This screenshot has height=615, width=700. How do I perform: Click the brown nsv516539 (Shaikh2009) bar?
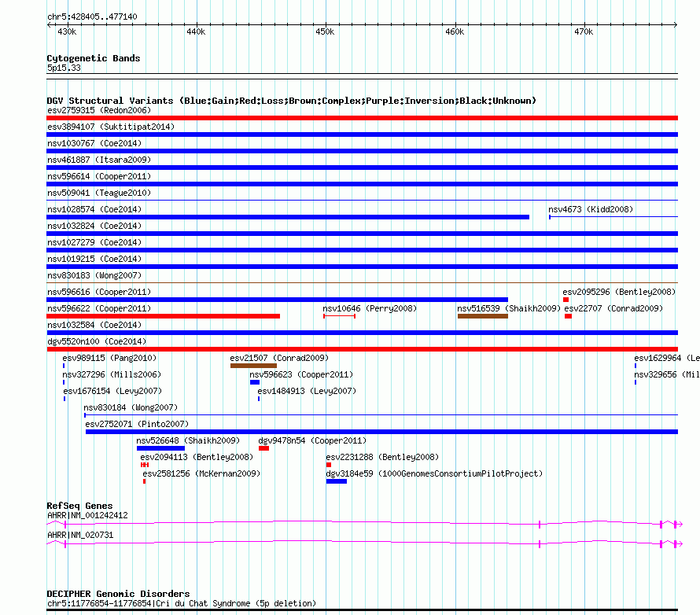(x=483, y=316)
